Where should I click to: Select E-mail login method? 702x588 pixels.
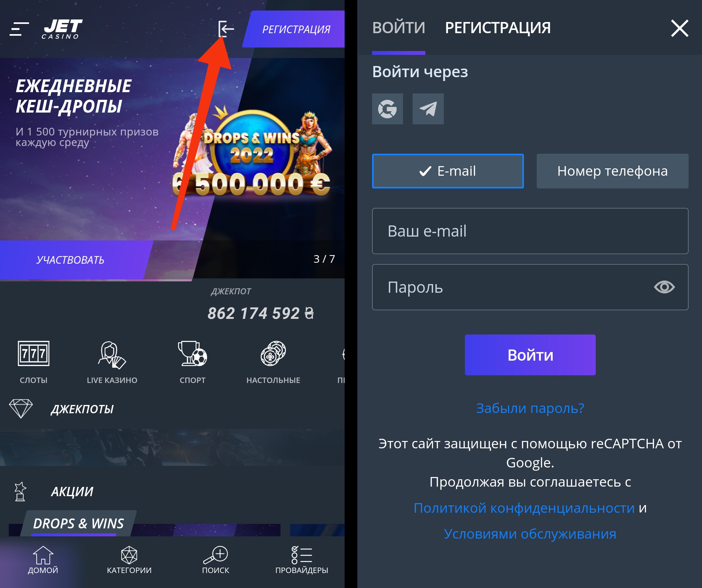(x=448, y=171)
